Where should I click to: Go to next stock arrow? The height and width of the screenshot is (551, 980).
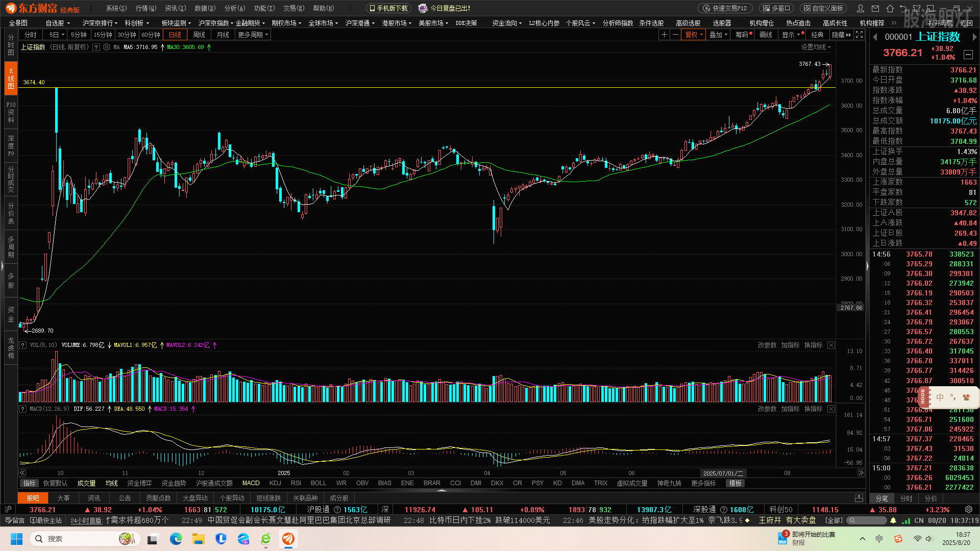(974, 37)
